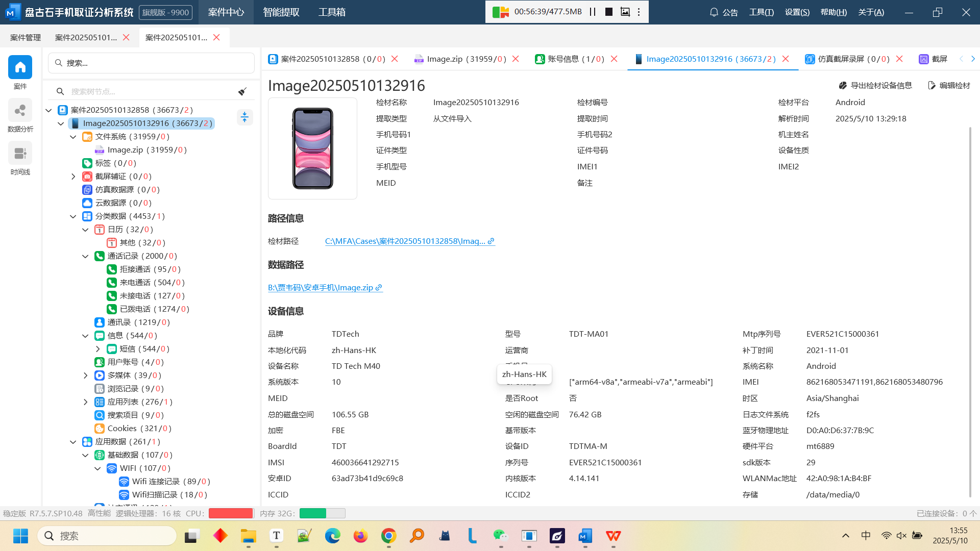Image resolution: width=980 pixels, height=551 pixels.
Task: Switch to 案件管理 tab
Action: click(26, 37)
